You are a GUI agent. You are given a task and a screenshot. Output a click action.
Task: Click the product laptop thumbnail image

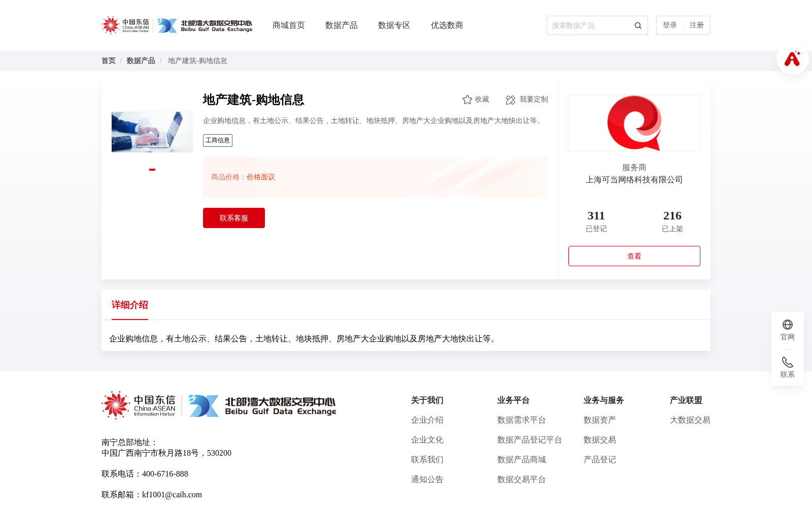point(152,132)
